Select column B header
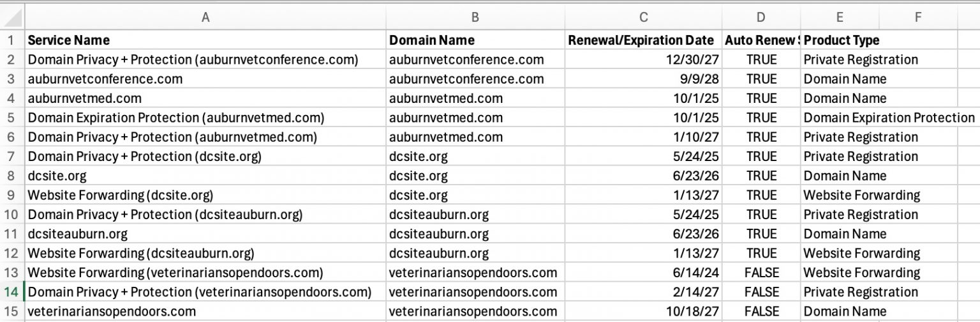 pyautogui.click(x=475, y=17)
